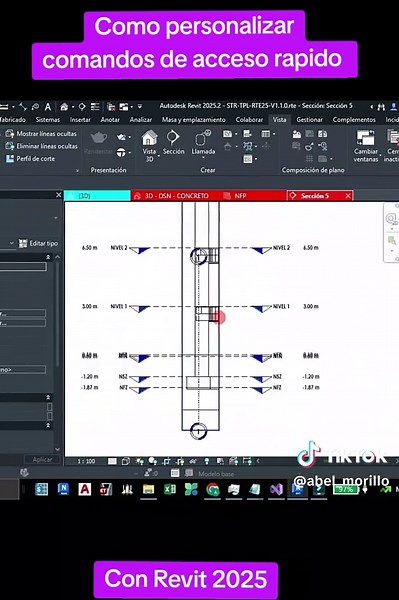Click the detail level icon next to scale
The height and width of the screenshot is (600, 399).
pos(112,461)
